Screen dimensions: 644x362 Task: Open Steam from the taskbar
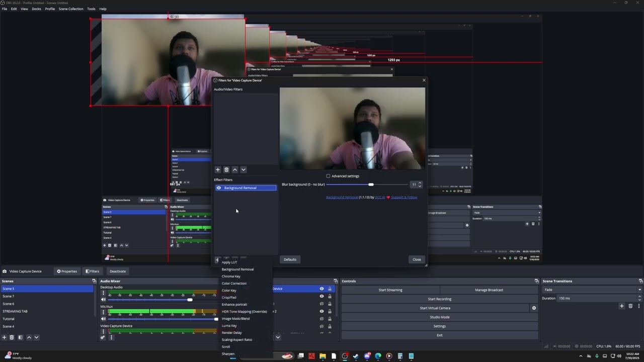point(356,356)
